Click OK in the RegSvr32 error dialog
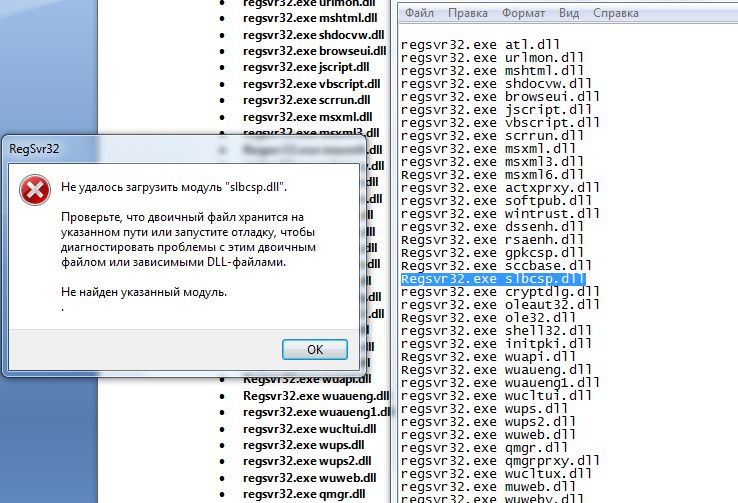738x503 pixels. pyautogui.click(x=315, y=350)
